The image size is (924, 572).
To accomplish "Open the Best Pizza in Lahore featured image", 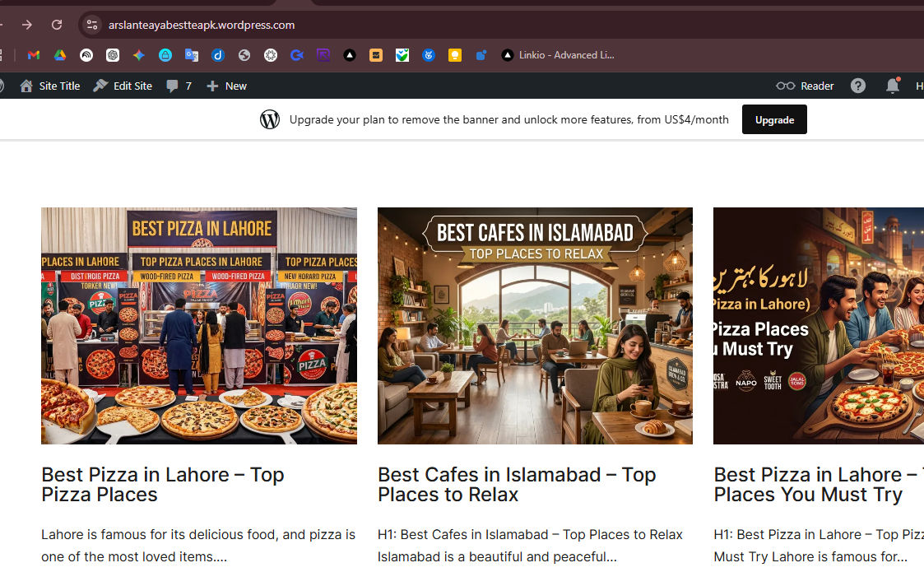I will coord(199,326).
